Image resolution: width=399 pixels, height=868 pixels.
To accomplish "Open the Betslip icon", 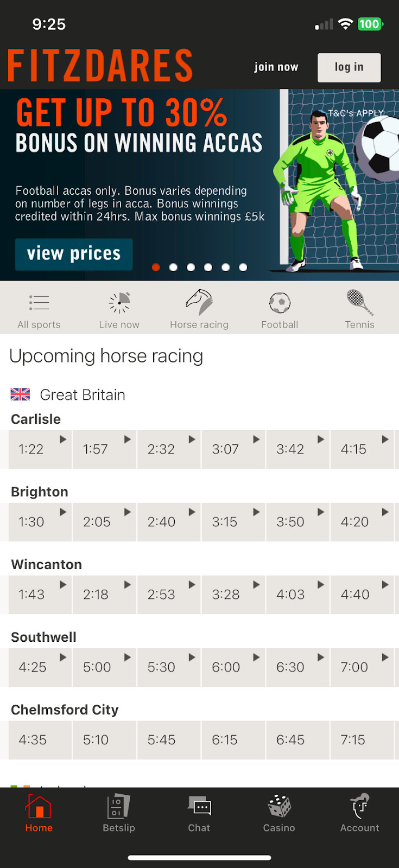I will 119,807.
